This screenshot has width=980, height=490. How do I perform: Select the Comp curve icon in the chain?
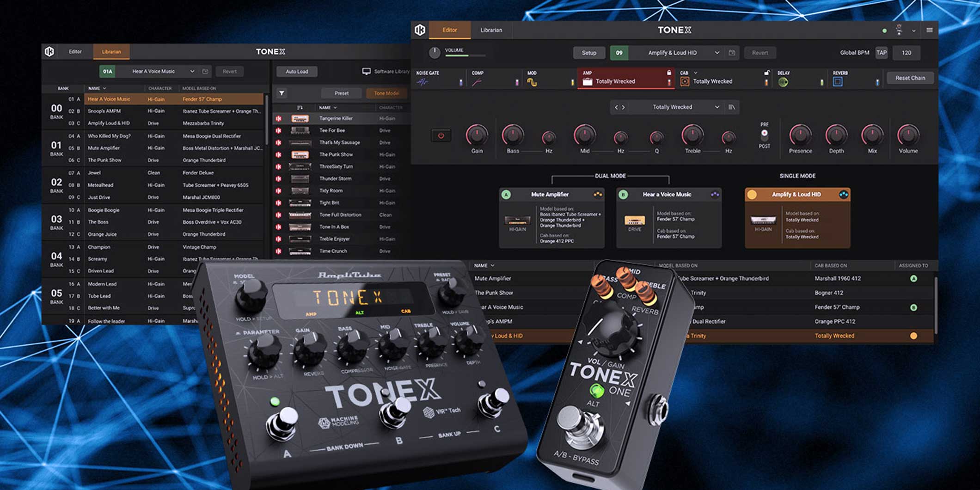(x=477, y=82)
